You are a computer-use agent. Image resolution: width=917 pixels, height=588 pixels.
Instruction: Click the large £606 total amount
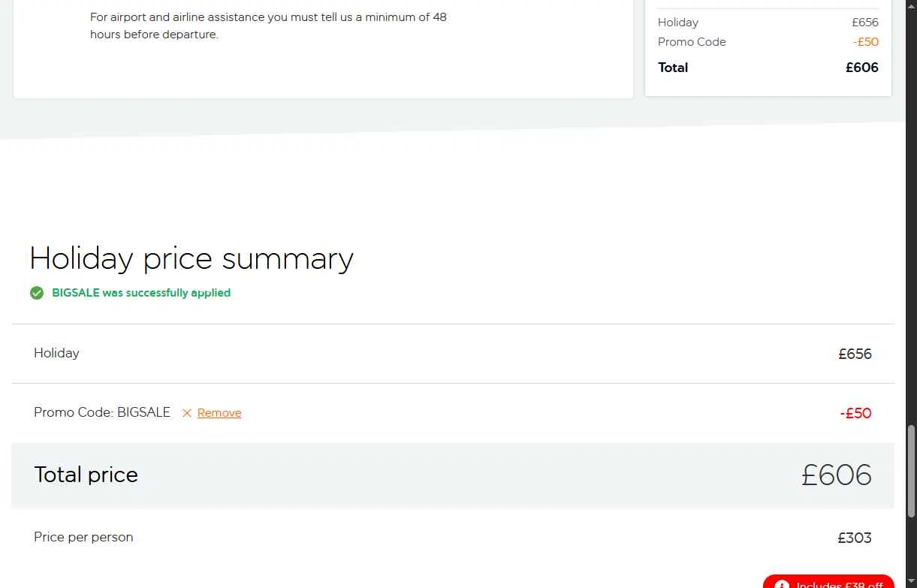(x=837, y=475)
